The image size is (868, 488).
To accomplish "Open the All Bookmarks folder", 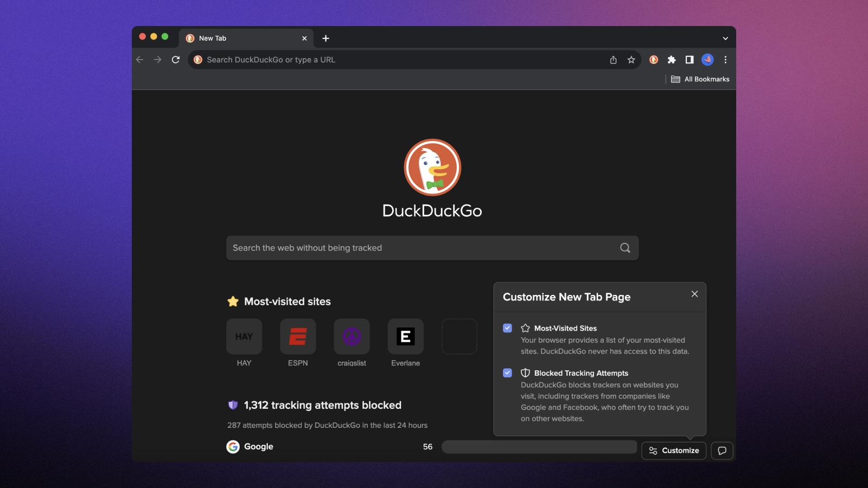I will click(700, 79).
